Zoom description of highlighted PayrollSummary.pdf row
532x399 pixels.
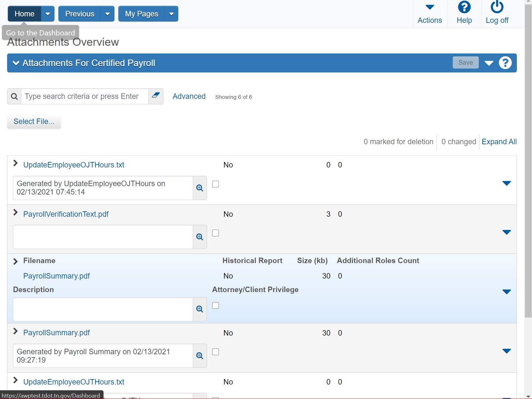[x=200, y=309]
